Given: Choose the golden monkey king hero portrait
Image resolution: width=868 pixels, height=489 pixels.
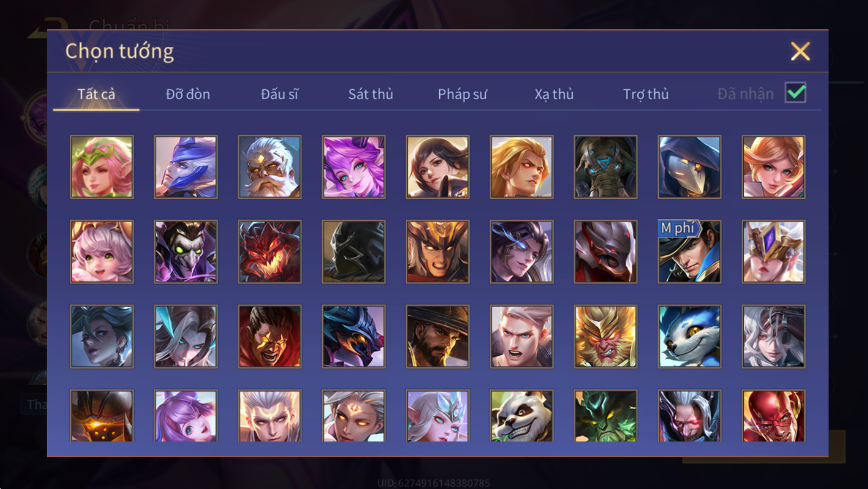Looking at the screenshot, I should click(605, 336).
